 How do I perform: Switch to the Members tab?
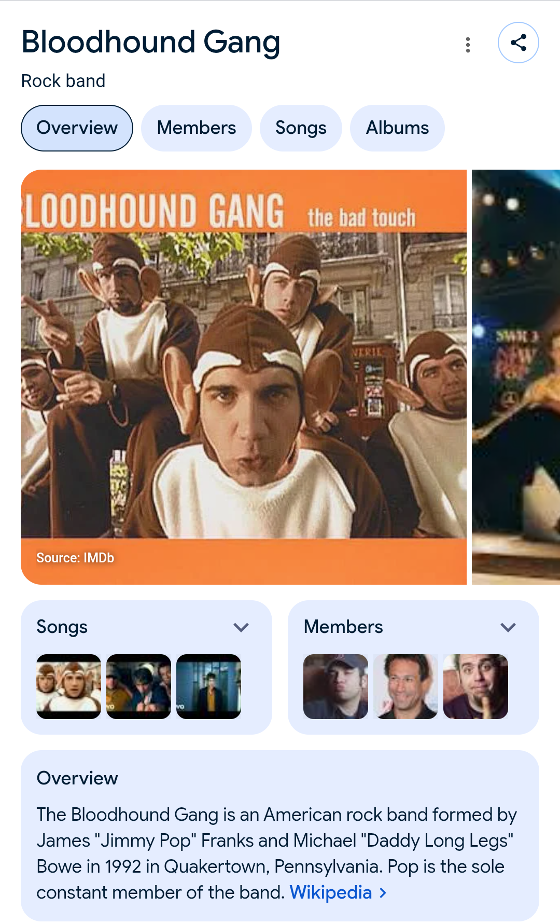pyautogui.click(x=197, y=128)
